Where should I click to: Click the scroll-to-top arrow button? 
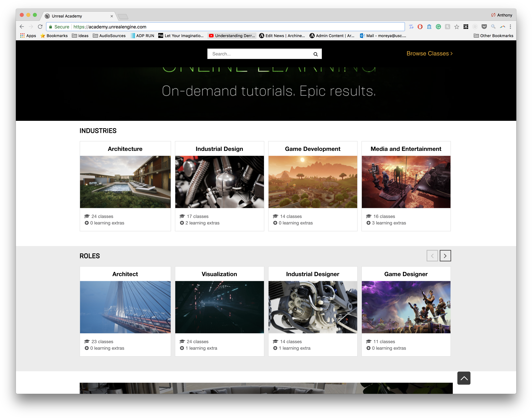464,378
